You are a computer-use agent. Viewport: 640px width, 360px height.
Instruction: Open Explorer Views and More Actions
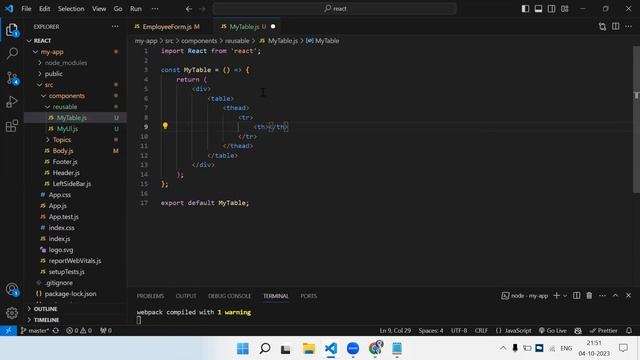115,27
